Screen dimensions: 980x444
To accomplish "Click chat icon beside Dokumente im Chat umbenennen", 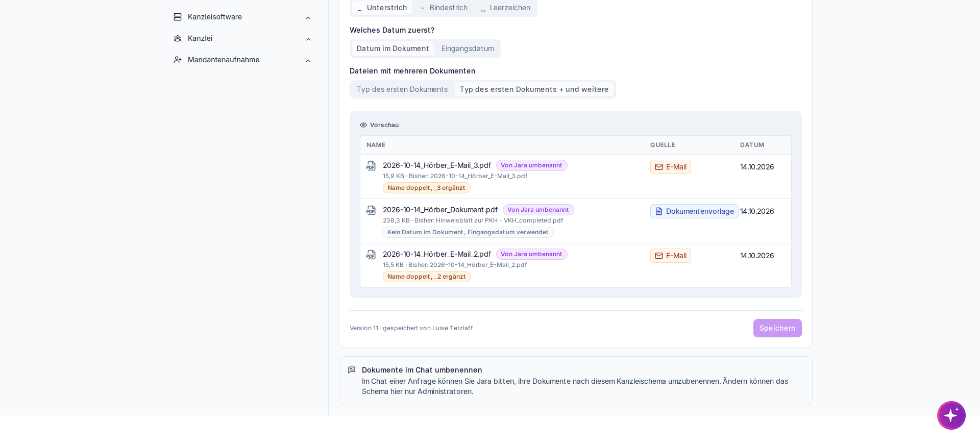I will point(352,370).
